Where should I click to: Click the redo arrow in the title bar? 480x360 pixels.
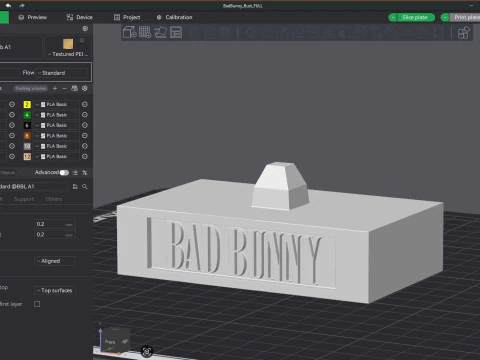(22, 5)
